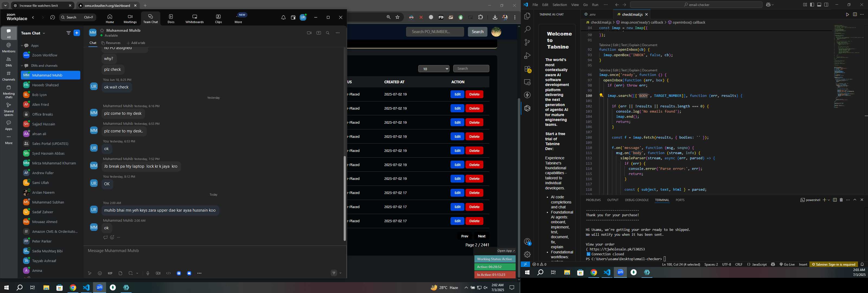
Task: Switch to DEBUG CONSOLE panel tab
Action: pyautogui.click(x=637, y=200)
